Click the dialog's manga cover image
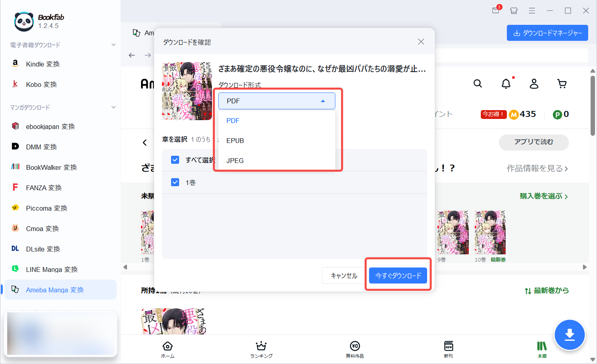 (187, 91)
